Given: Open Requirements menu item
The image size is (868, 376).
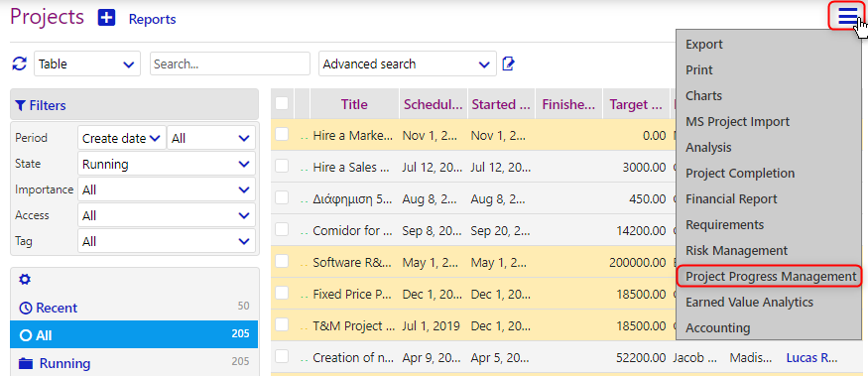Looking at the screenshot, I should tap(769, 225).
